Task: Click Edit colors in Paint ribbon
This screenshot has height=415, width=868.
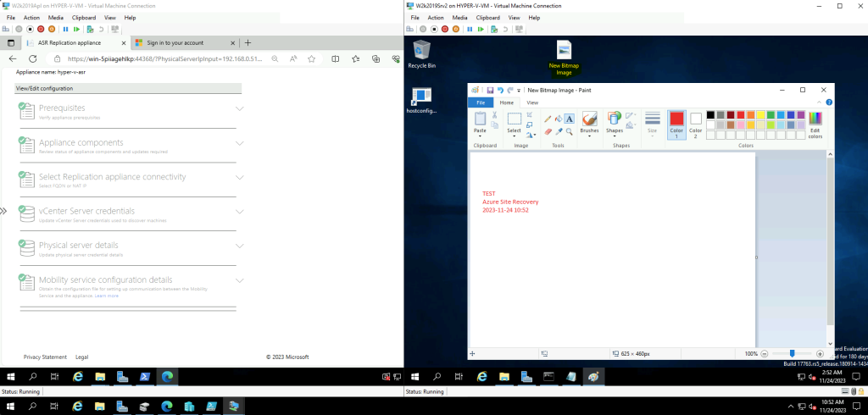Action: pos(815,125)
